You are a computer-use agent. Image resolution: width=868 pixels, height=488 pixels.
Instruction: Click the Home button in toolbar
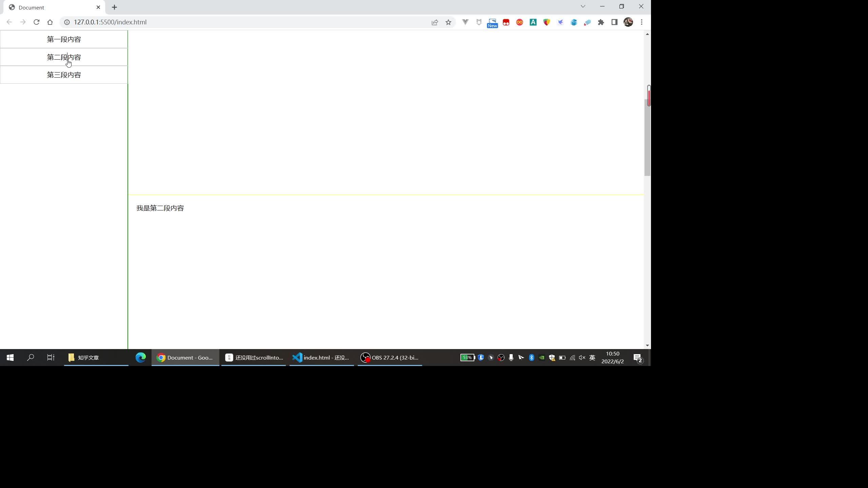click(x=50, y=22)
